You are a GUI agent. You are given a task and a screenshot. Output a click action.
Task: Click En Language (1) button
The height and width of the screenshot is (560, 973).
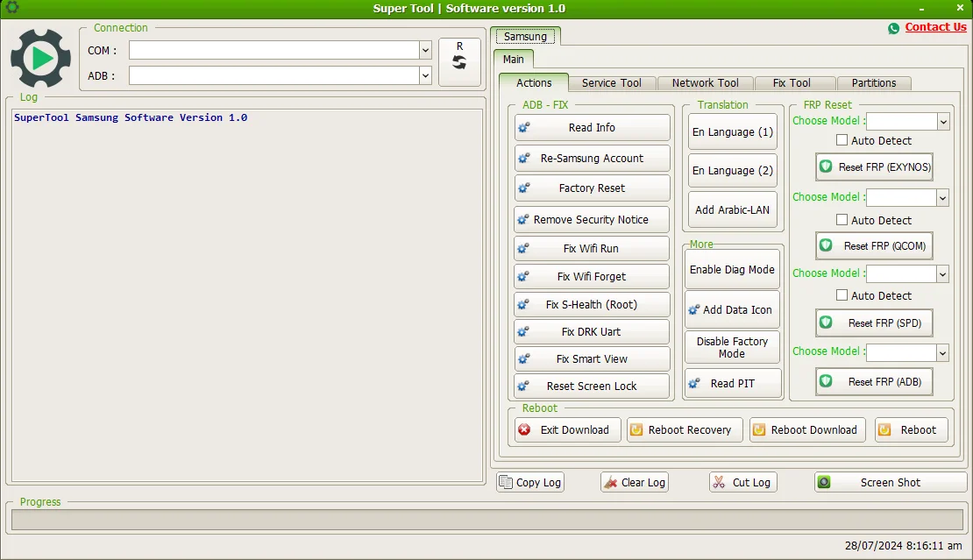coord(733,132)
